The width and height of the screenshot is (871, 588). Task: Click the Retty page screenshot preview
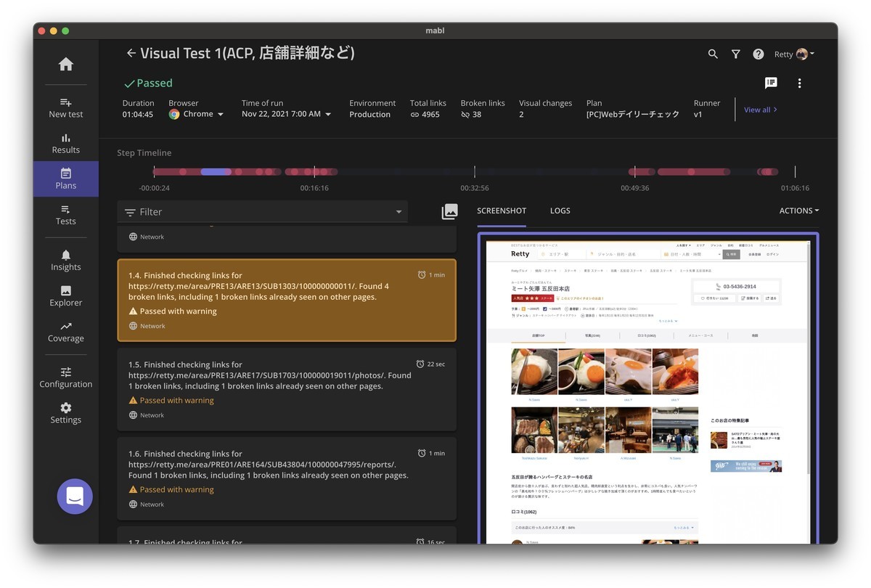[648, 392]
